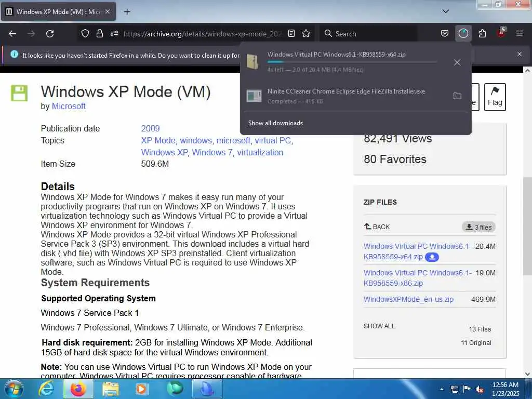
Task: Click Show all downloads
Action: click(x=275, y=123)
